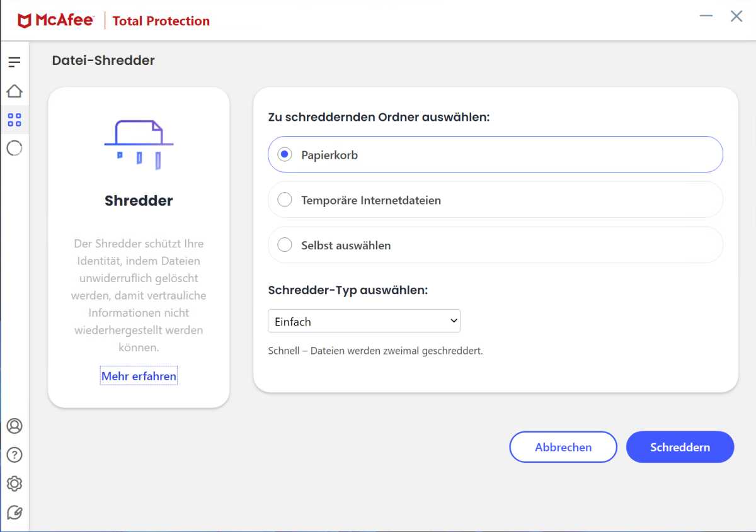Click the Datei-Shredder heading

tap(103, 60)
